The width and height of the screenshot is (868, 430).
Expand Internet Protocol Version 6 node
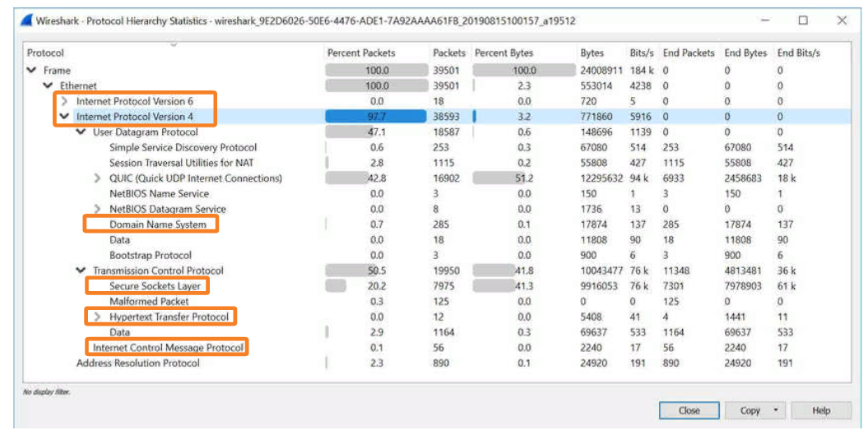click(x=64, y=101)
